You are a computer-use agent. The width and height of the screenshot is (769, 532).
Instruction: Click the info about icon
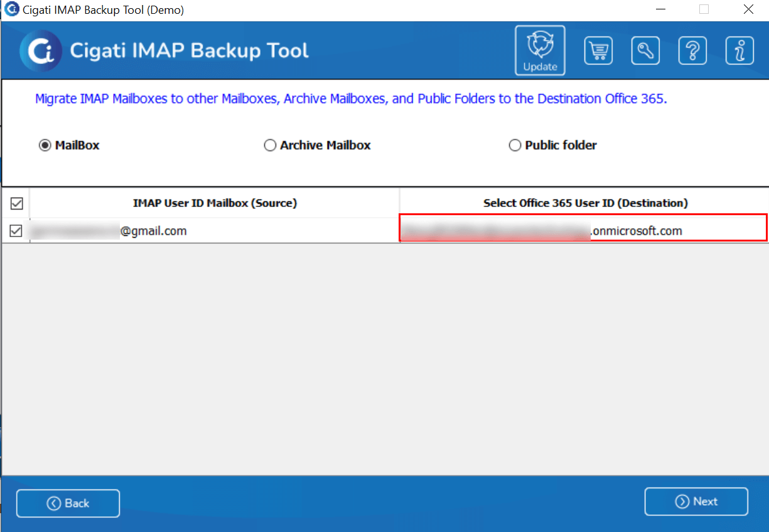(739, 51)
